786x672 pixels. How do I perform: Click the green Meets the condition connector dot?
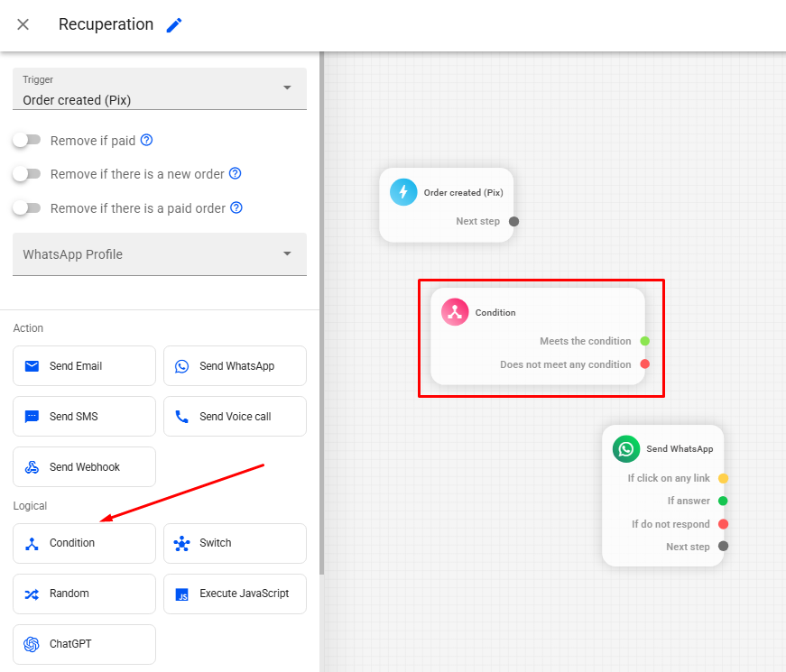644,341
